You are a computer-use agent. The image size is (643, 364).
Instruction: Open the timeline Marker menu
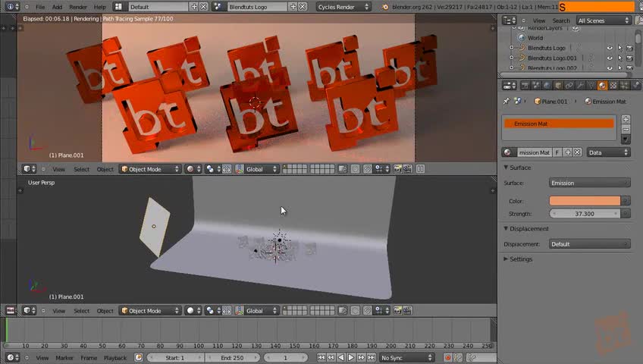point(64,358)
